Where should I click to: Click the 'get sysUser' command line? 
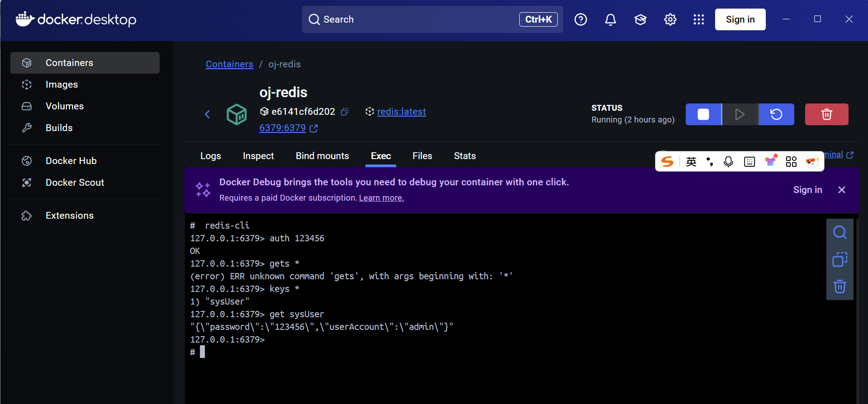tap(257, 314)
